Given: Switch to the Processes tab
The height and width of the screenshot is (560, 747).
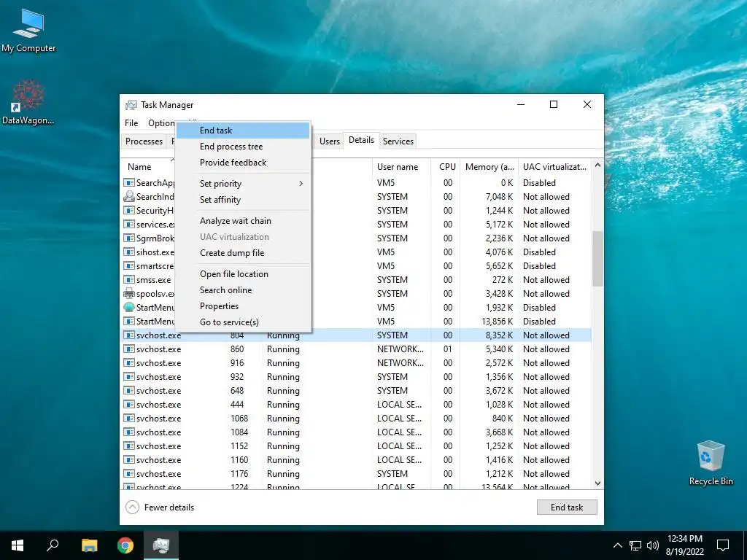Looking at the screenshot, I should coord(144,141).
